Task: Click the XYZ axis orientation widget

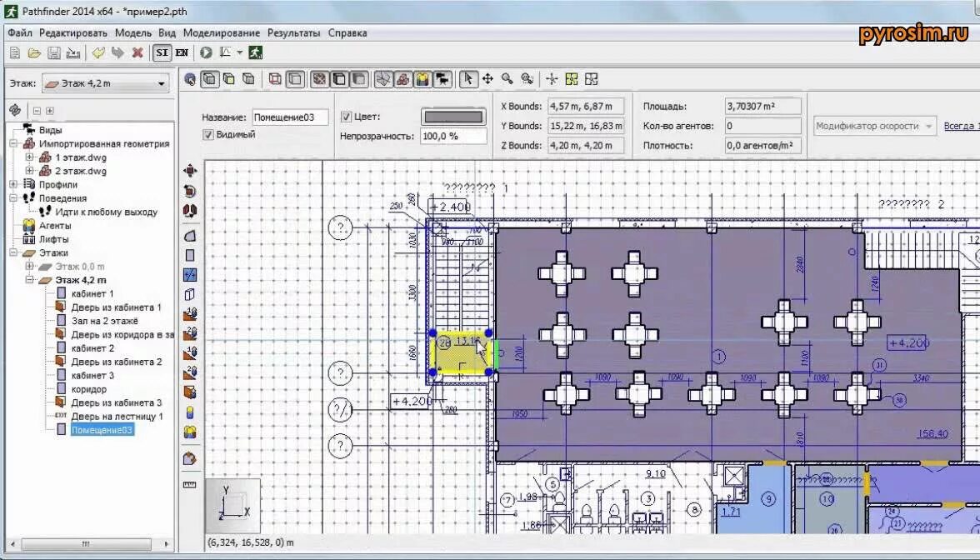Action: point(232,505)
